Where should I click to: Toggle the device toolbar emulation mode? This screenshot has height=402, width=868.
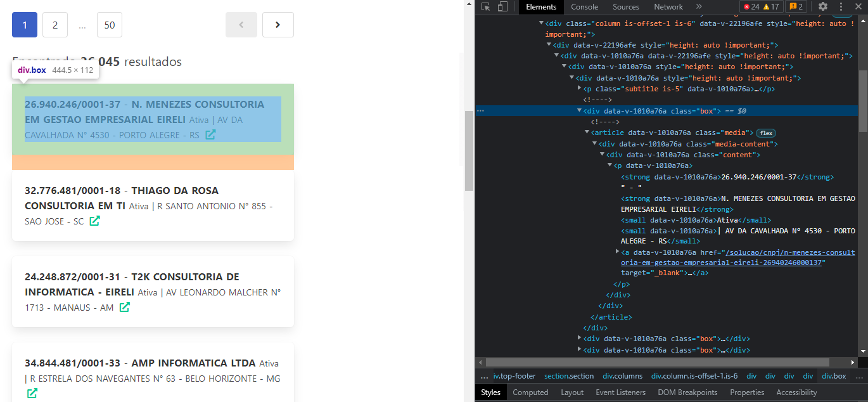[501, 7]
